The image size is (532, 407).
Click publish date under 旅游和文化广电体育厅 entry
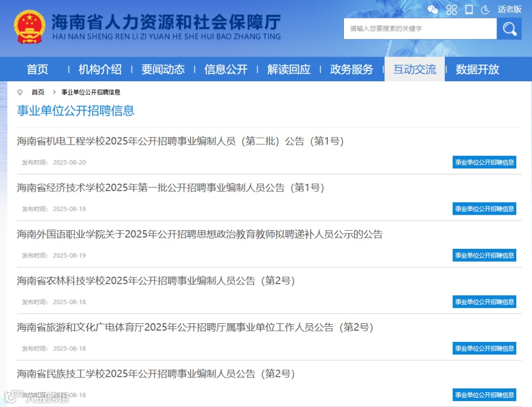[x=69, y=348]
